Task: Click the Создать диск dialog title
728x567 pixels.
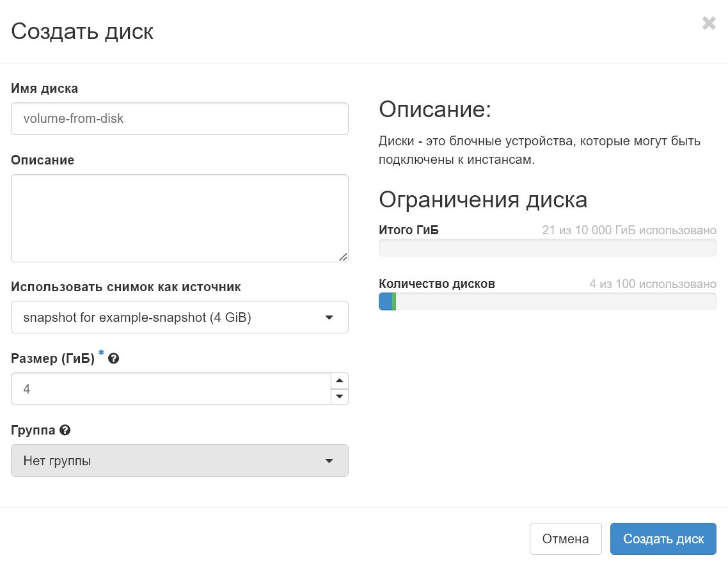Action: coord(82,31)
